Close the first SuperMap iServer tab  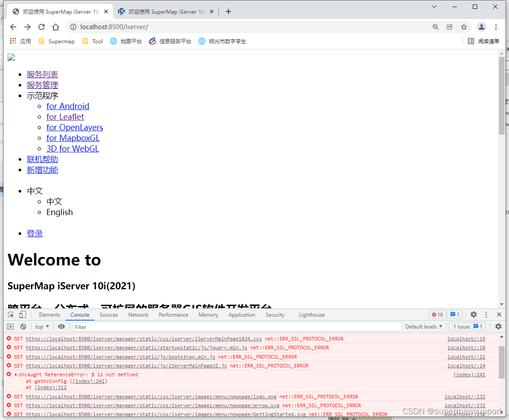[106, 11]
